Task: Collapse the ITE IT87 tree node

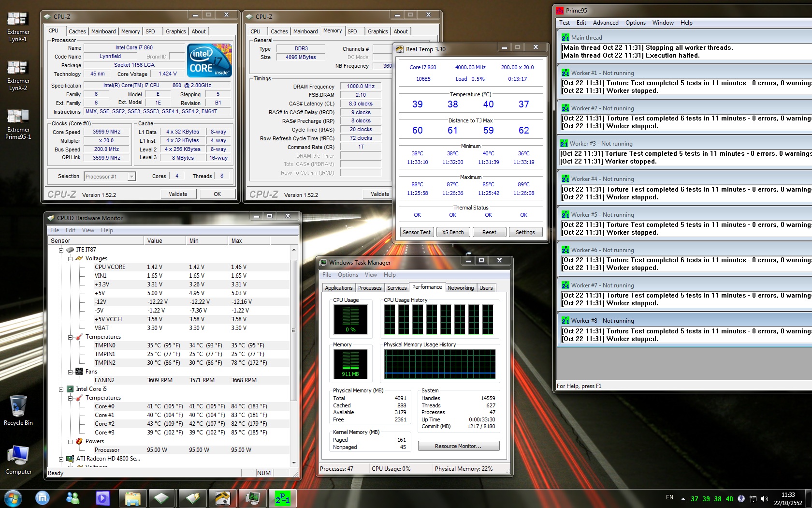Action: tap(61, 250)
